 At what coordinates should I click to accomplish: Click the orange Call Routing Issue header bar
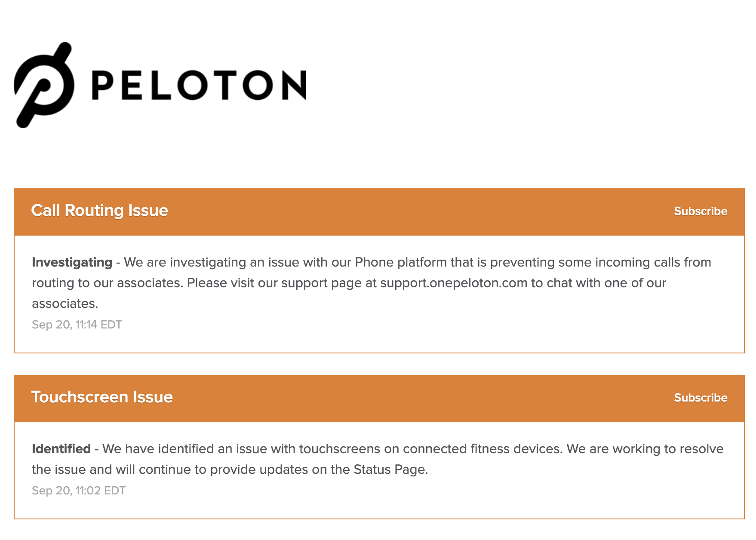pos(379,212)
